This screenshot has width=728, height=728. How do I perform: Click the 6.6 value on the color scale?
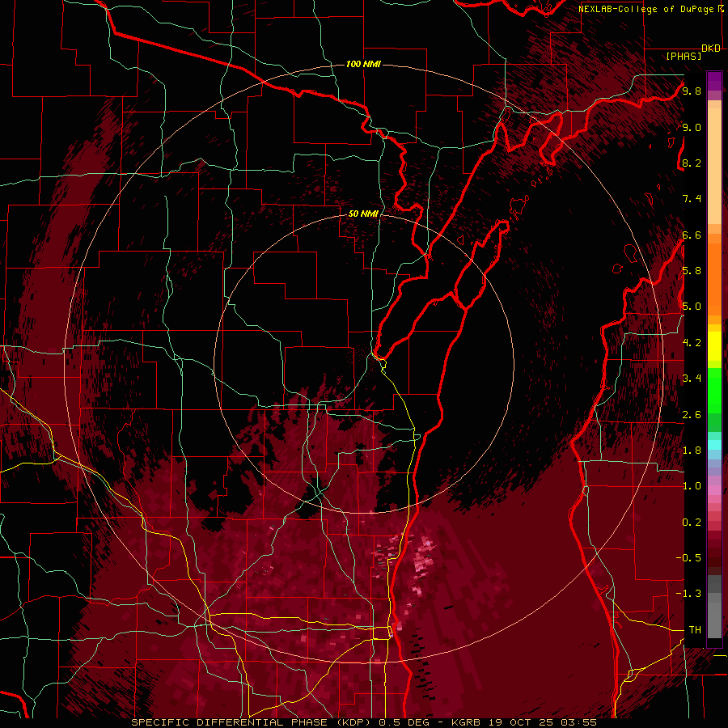click(x=692, y=235)
